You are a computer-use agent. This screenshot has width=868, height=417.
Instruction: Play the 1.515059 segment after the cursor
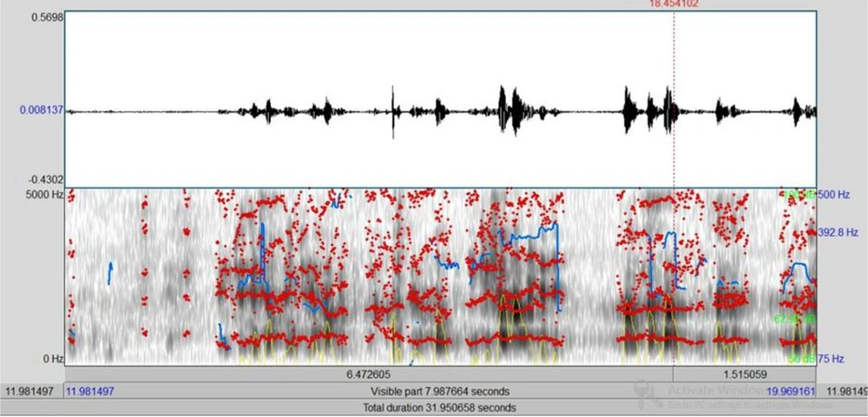[x=744, y=373]
